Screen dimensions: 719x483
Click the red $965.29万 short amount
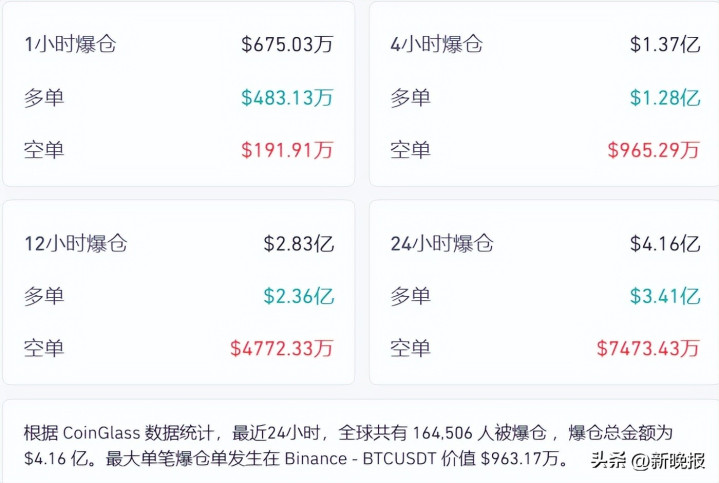(x=653, y=150)
